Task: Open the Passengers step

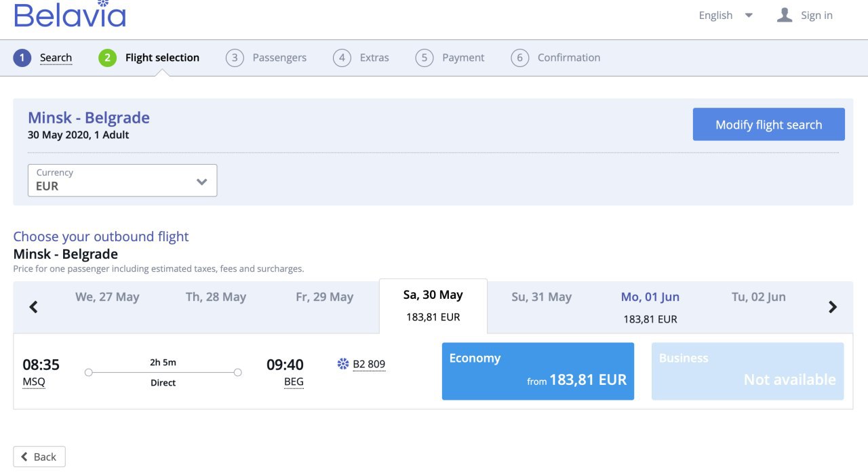Action: point(279,58)
